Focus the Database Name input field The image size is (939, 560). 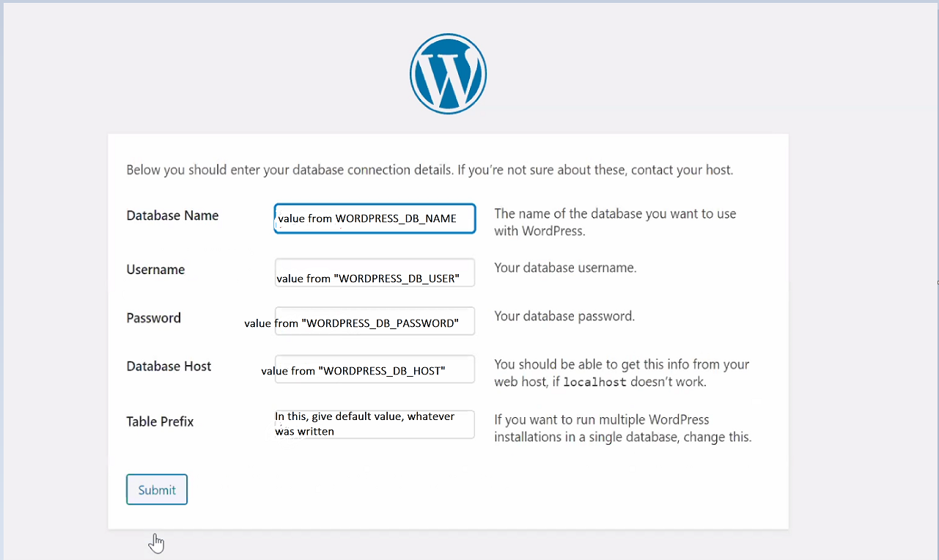click(x=375, y=218)
